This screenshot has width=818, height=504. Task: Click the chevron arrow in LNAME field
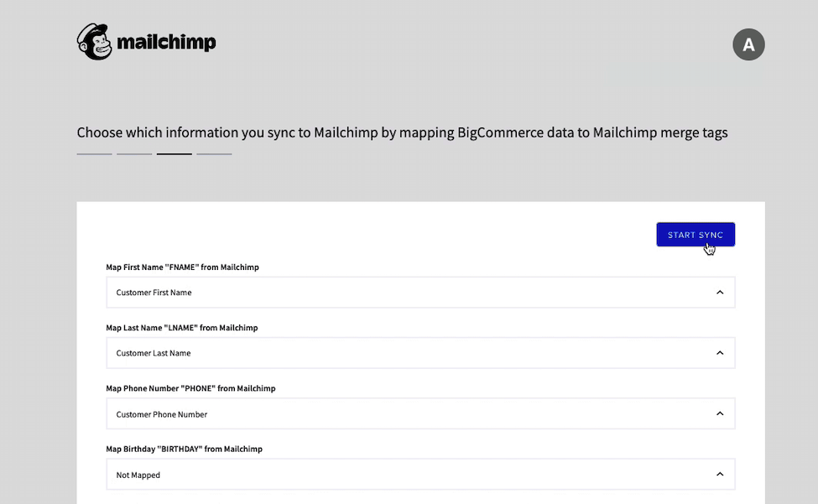tap(720, 353)
